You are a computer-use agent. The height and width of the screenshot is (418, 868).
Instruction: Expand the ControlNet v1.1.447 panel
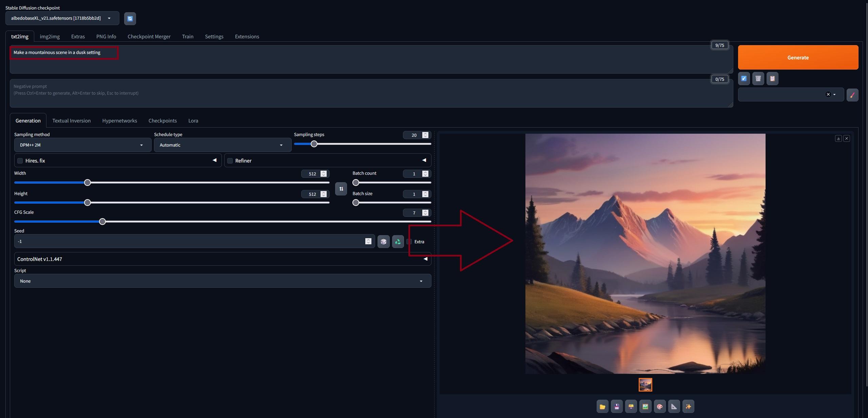click(x=425, y=259)
